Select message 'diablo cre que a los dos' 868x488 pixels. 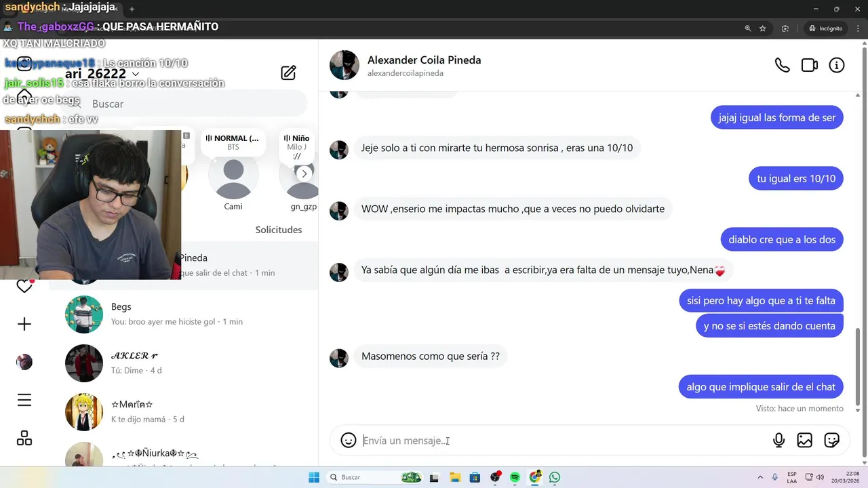point(782,239)
